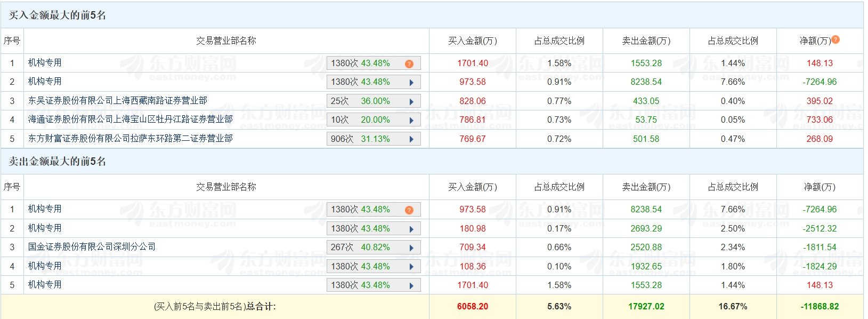This screenshot has height=319, width=868.
Task: Click arrow icon in fourth sell row 机构专用
Action: (x=411, y=267)
